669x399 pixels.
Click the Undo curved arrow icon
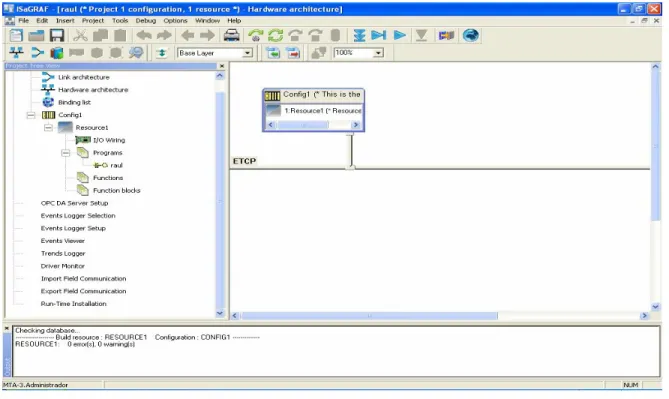coord(144,35)
